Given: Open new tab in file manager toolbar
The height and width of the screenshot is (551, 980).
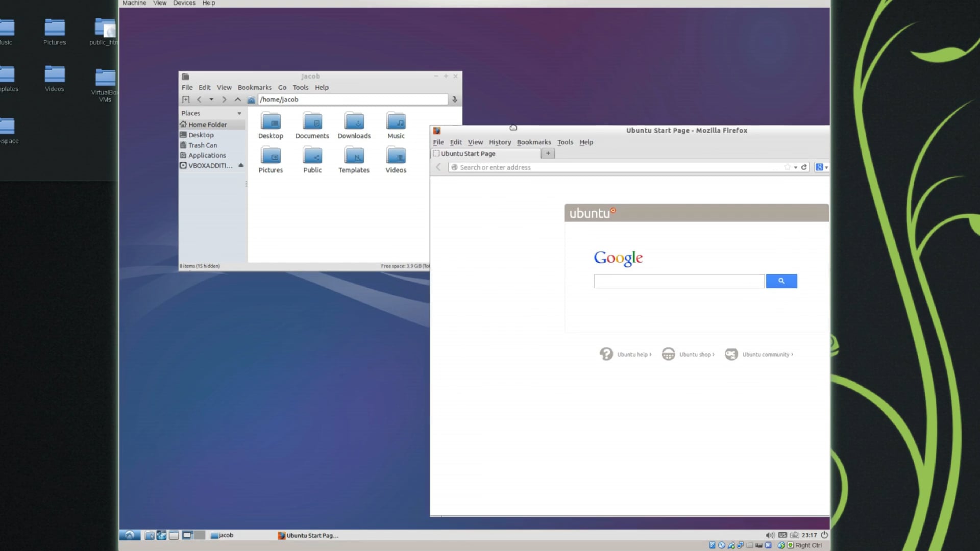Looking at the screenshot, I should point(186,99).
